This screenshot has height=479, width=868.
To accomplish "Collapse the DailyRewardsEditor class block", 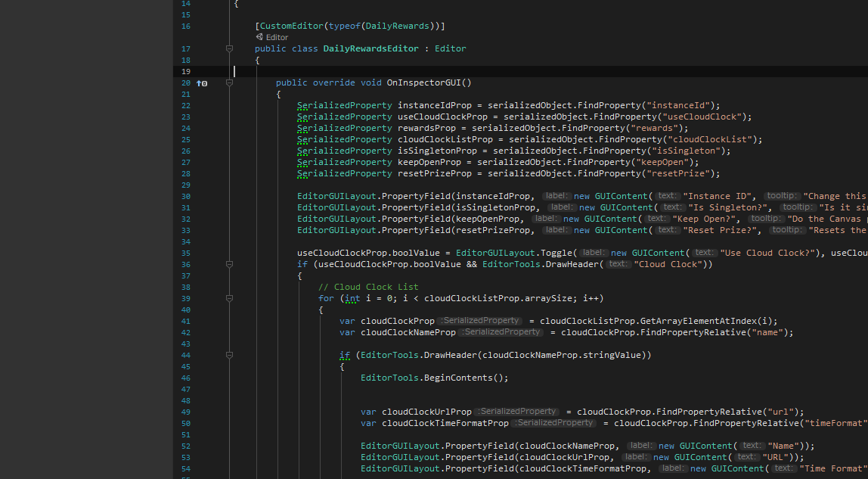I will point(229,48).
